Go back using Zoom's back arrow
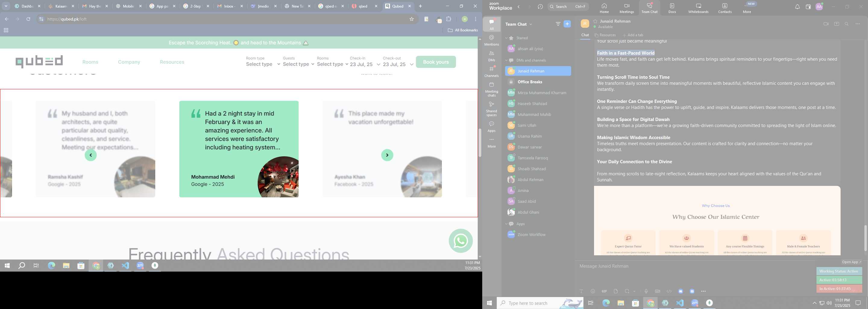868x309 pixels. [x=519, y=7]
